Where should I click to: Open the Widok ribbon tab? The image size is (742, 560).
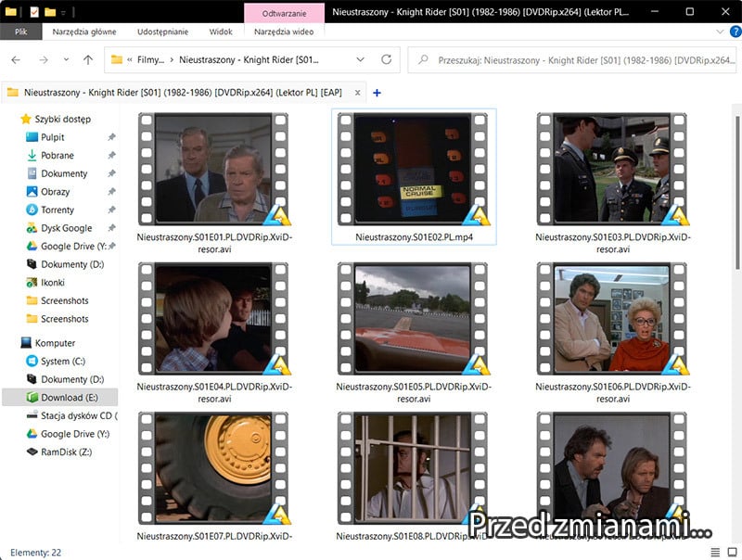pos(221,32)
